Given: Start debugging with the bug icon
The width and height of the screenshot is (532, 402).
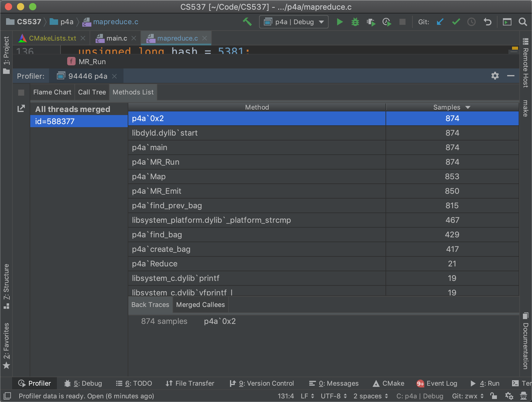Looking at the screenshot, I should (355, 22).
